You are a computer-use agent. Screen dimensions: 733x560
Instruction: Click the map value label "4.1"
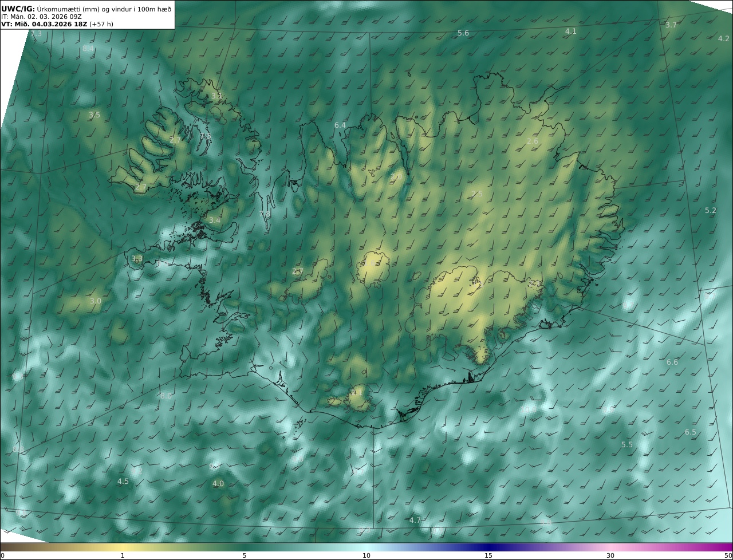point(571,31)
